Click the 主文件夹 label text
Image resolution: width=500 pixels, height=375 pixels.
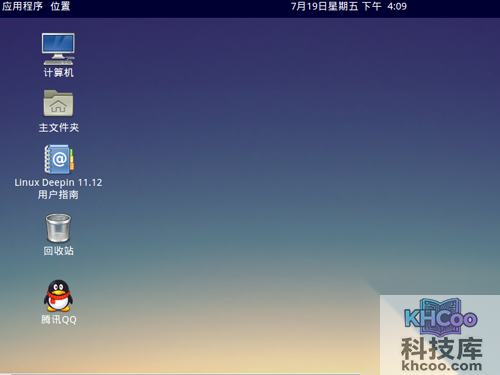point(59,128)
